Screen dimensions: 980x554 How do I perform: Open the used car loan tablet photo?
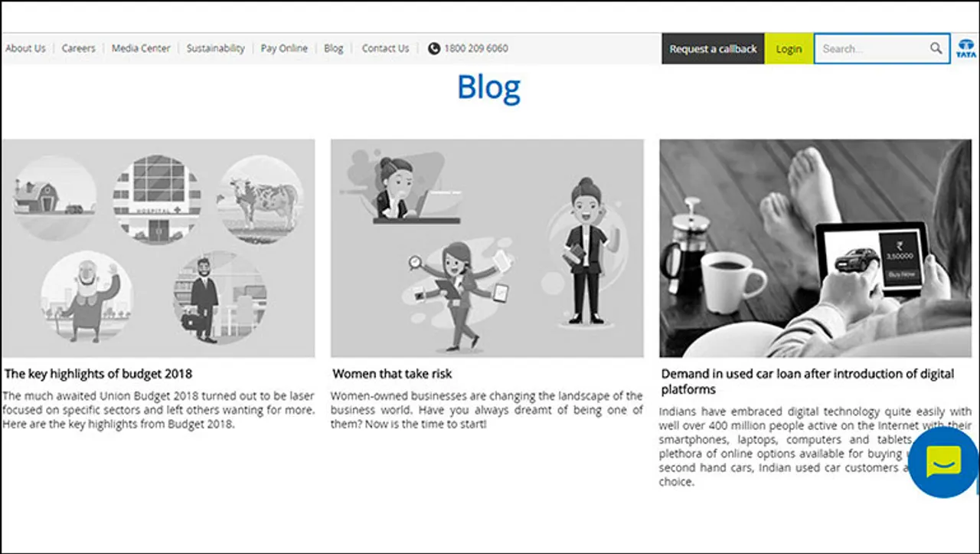[x=815, y=247]
